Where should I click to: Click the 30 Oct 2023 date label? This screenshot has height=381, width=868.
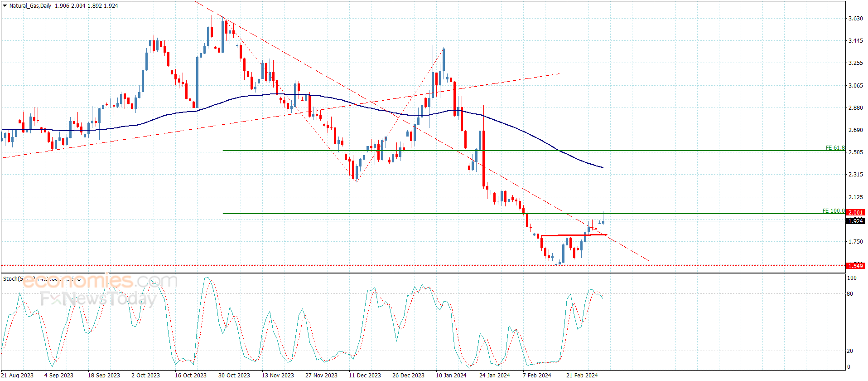pyautogui.click(x=234, y=375)
